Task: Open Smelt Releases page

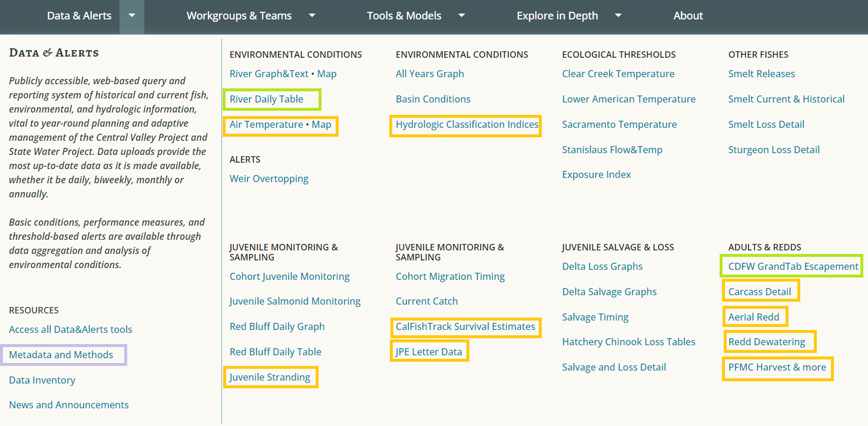Action: [761, 74]
